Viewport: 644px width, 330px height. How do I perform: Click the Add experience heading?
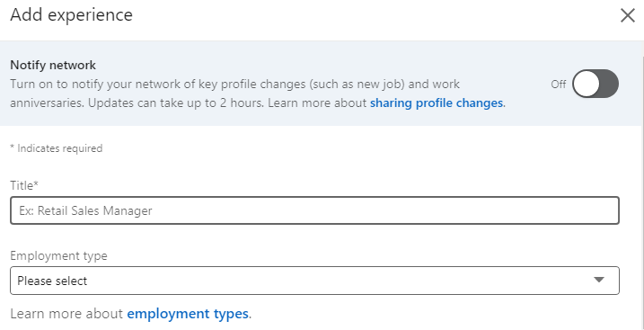tap(72, 15)
